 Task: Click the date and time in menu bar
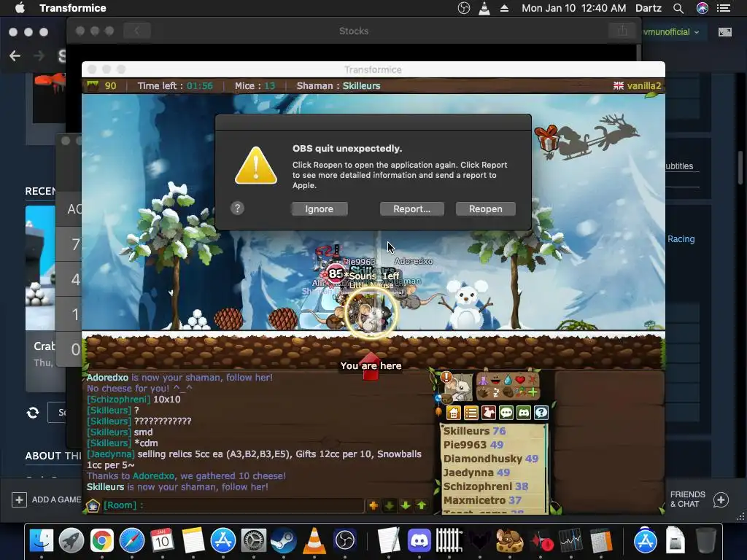pos(573,8)
